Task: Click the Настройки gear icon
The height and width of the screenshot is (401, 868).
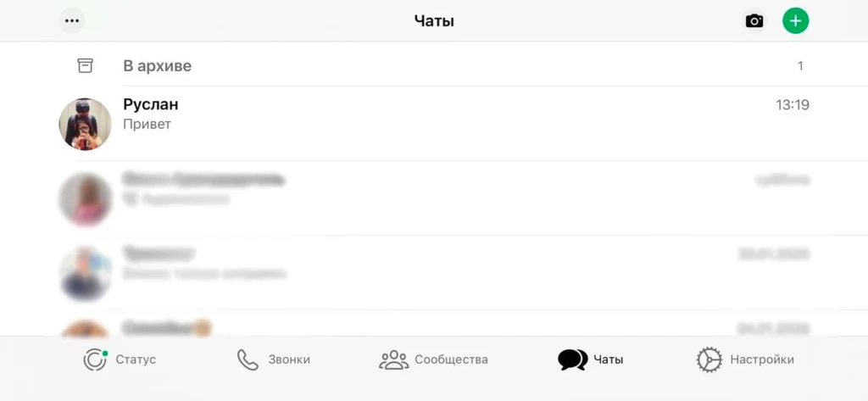Action: pos(709,359)
